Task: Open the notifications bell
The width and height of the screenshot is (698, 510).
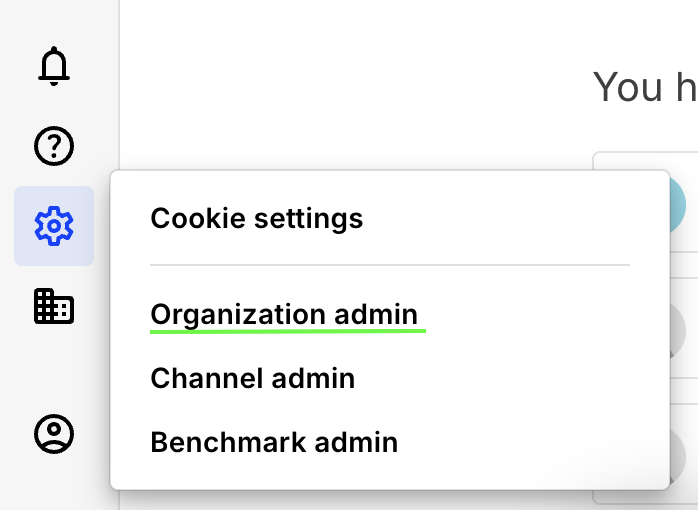Action: (x=54, y=66)
